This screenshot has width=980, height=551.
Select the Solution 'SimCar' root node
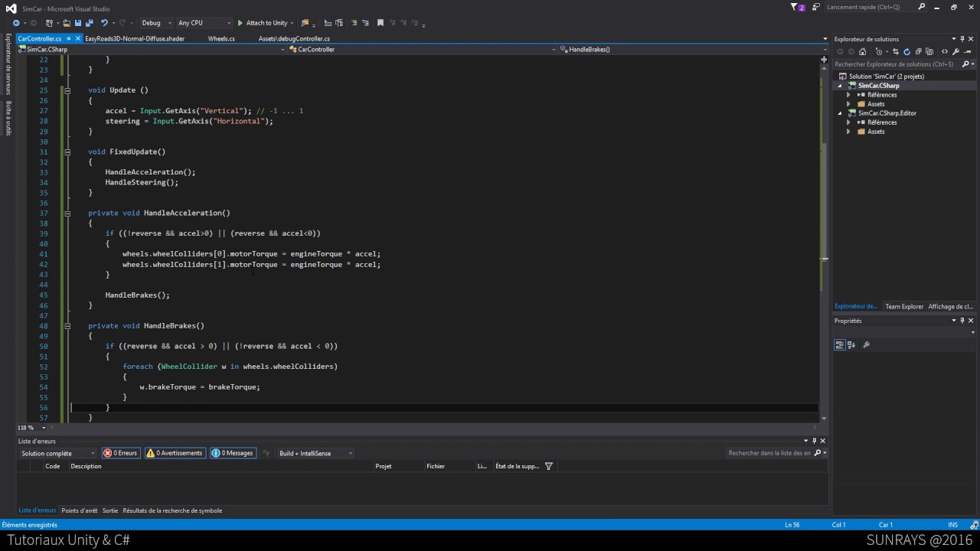pos(886,77)
